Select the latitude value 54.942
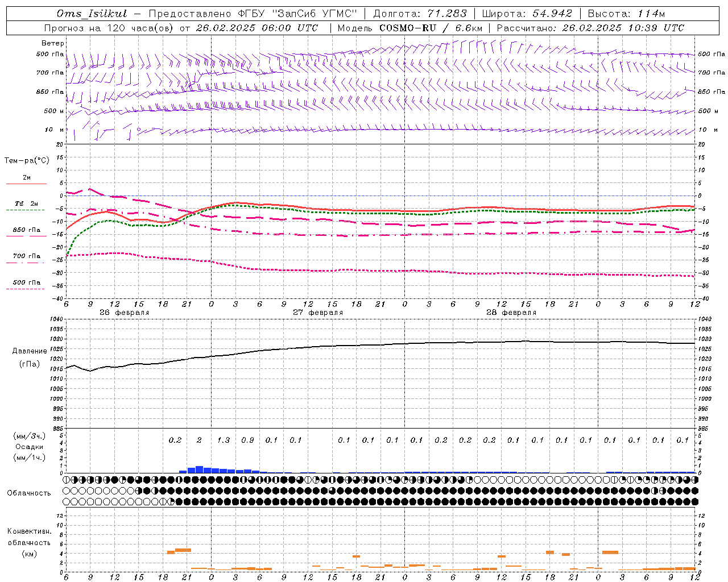The height and width of the screenshot is (582, 728). (552, 14)
